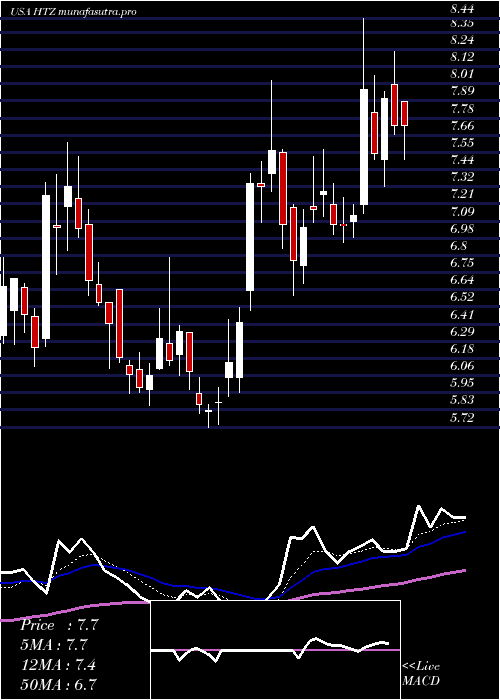Click the 6.52 price level label
Viewport: 500px width, 700px height.
pyautogui.click(x=463, y=297)
